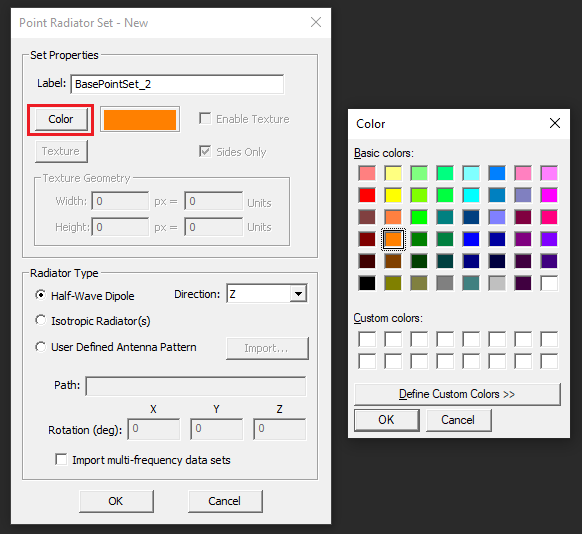
Task: Enable Import multi-frequency data sets checkbox
Action: (61, 459)
